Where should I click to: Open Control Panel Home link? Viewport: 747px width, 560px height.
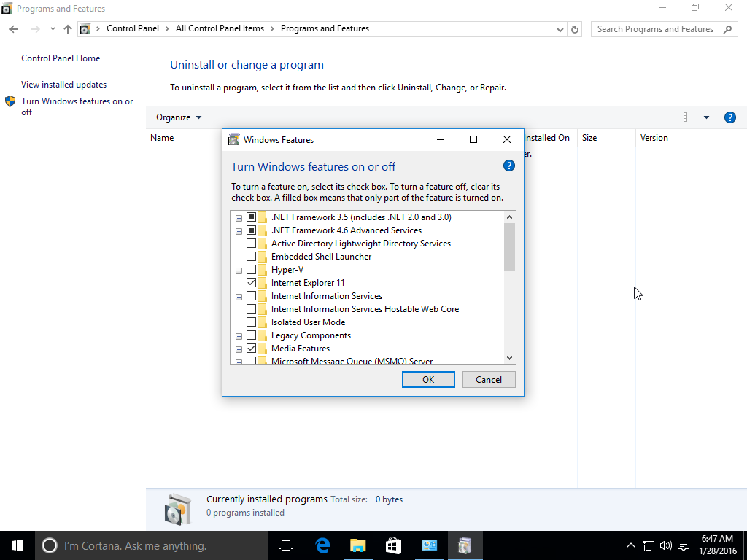[x=61, y=58]
